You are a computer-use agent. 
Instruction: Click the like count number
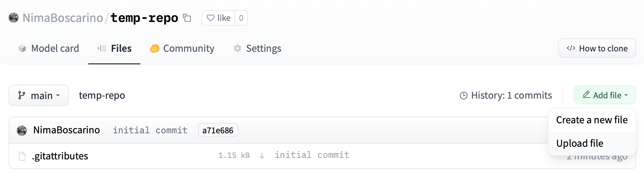(x=241, y=18)
